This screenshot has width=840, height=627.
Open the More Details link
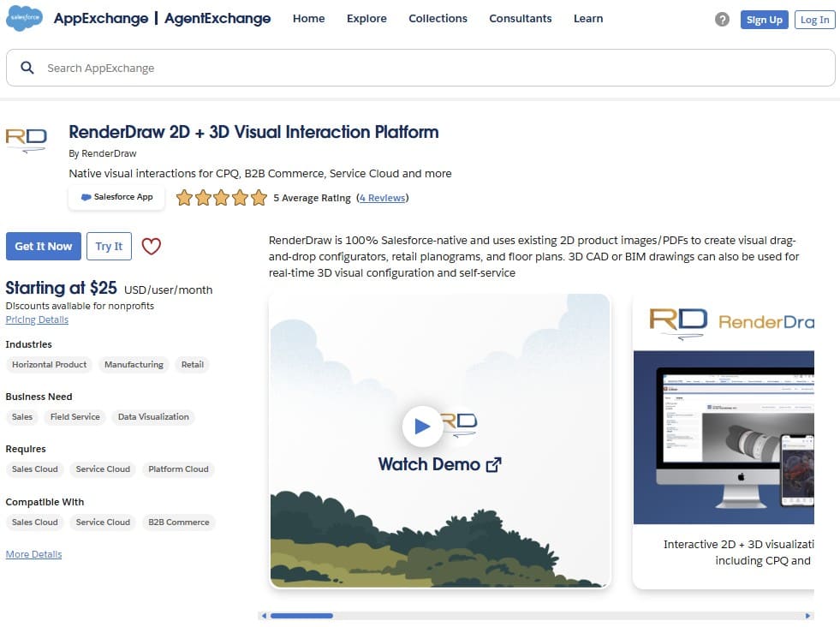(x=33, y=555)
